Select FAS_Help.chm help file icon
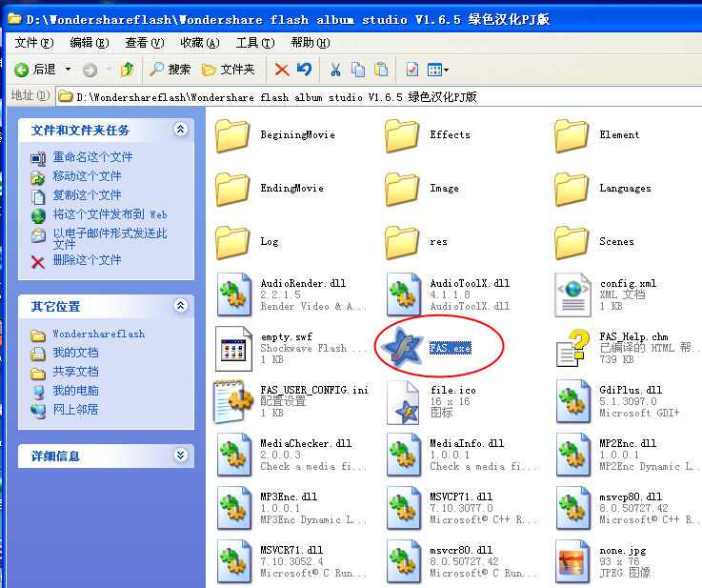702x588 pixels. (x=573, y=349)
